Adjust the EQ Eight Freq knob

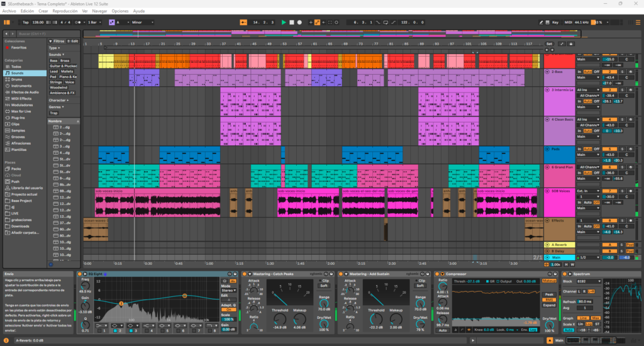85,286
